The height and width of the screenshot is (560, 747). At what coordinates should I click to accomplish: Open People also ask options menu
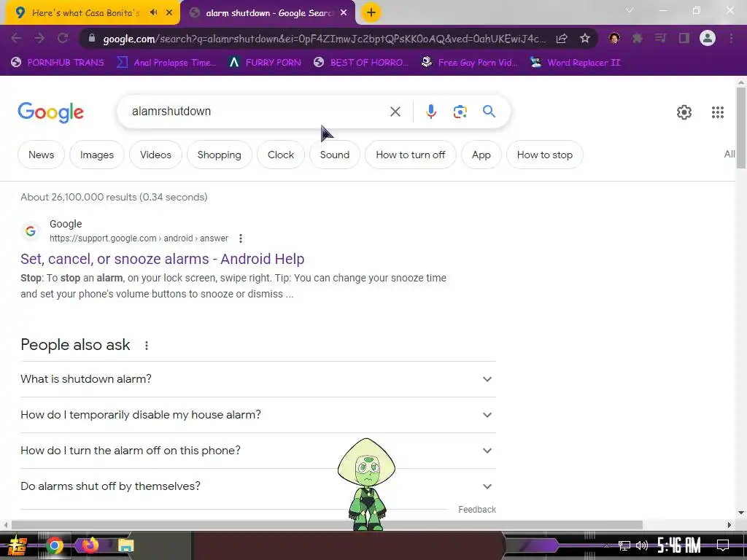(147, 346)
